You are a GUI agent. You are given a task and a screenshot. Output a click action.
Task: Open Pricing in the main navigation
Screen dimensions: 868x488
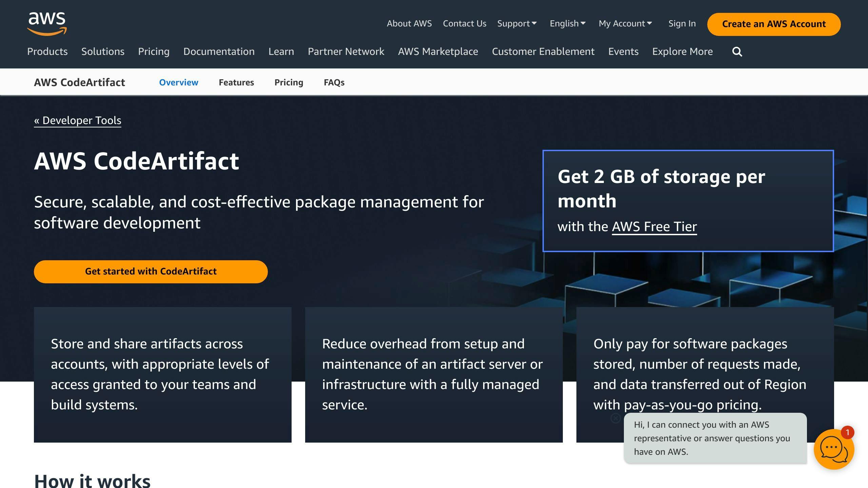(154, 52)
